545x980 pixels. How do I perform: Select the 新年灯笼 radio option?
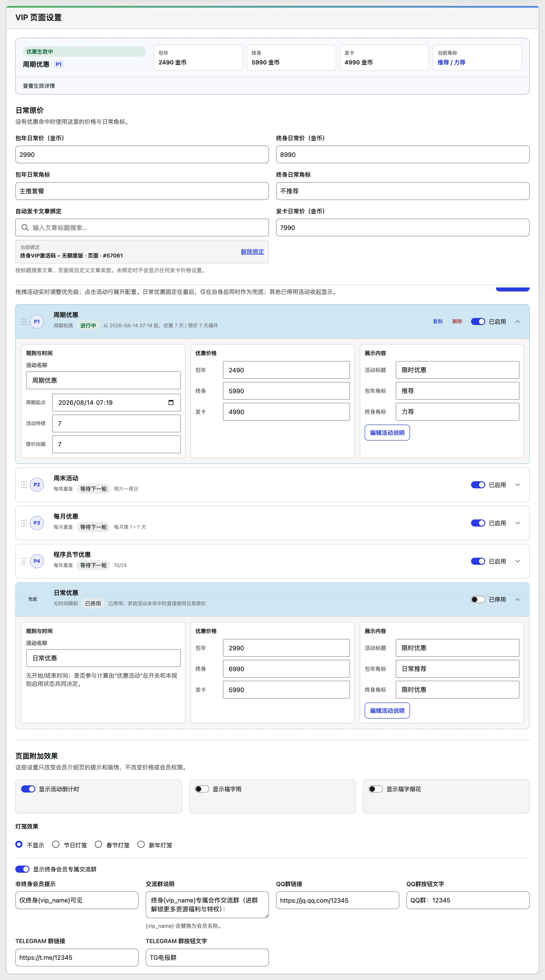click(x=141, y=844)
